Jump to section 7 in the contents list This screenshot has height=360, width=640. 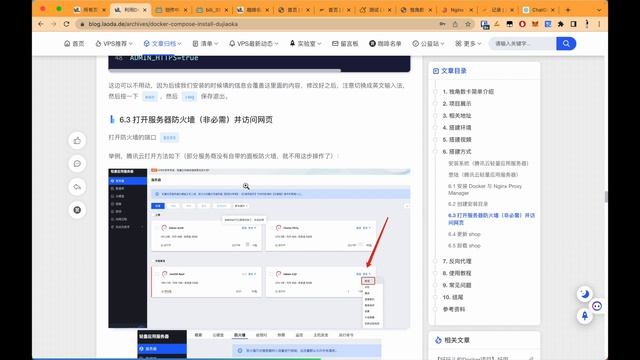tap(457, 261)
